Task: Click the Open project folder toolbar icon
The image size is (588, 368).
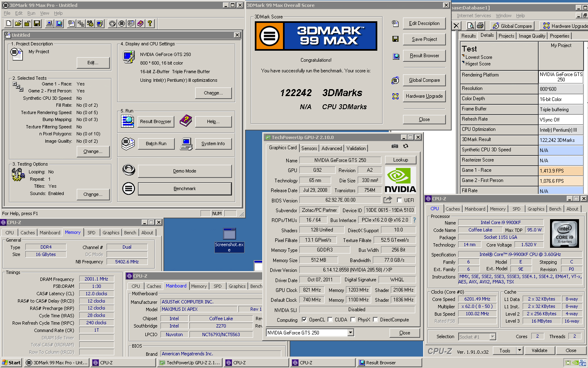Action: pyautogui.click(x=18, y=23)
